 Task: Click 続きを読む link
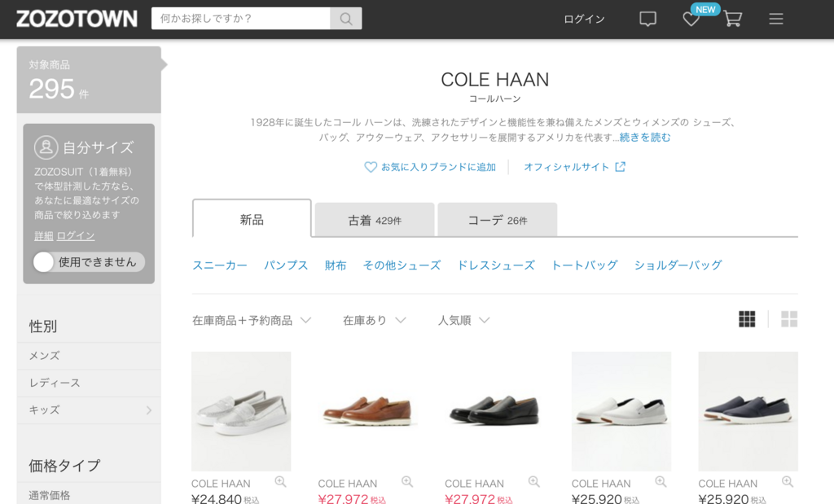coord(645,137)
